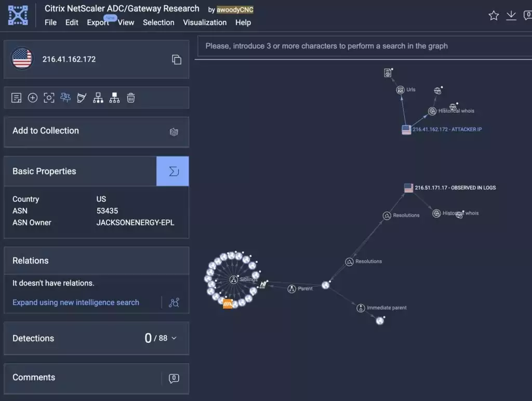The image size is (532, 401).
Task: Click the Parent relation node
Action: tap(291, 289)
